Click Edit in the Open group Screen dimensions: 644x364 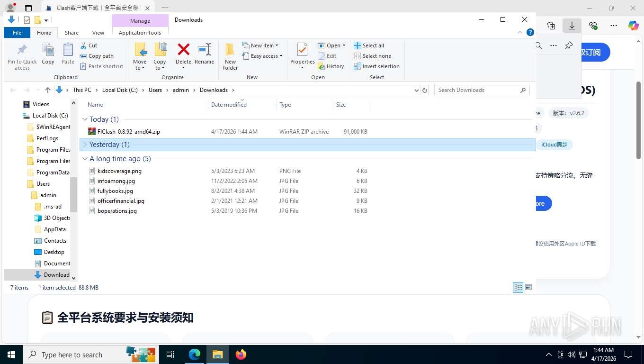[x=327, y=56]
